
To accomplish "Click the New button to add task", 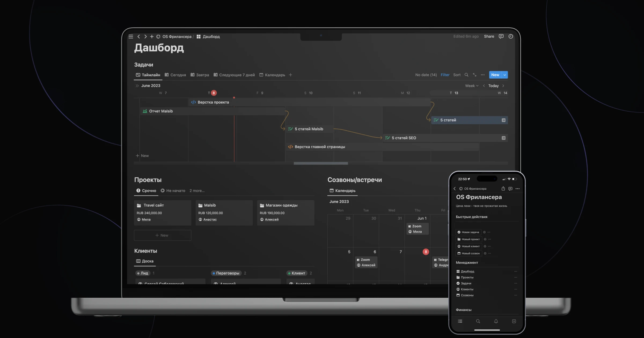I will click(x=495, y=75).
